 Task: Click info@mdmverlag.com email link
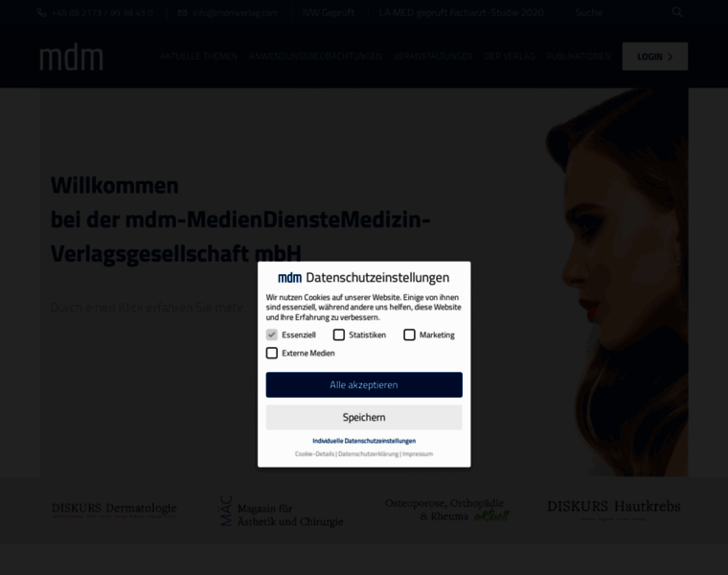[235, 12]
